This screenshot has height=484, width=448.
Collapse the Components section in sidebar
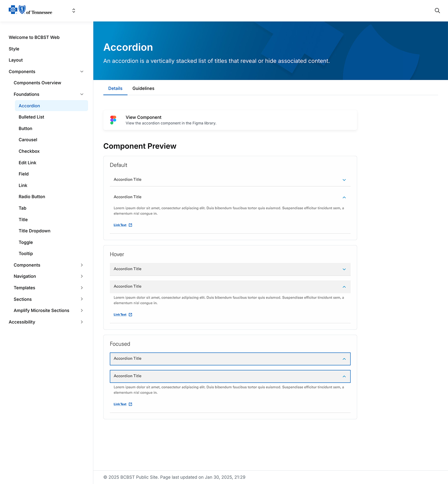[82, 72]
